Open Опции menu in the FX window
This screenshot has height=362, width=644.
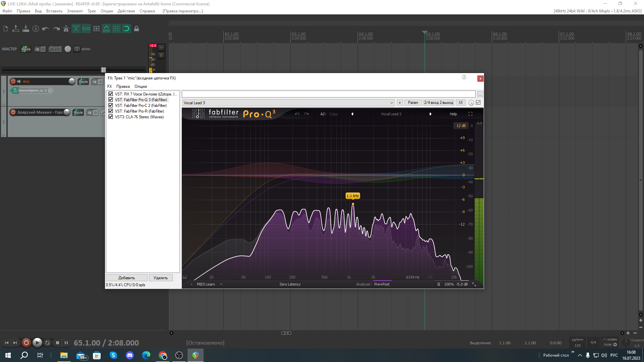click(141, 86)
